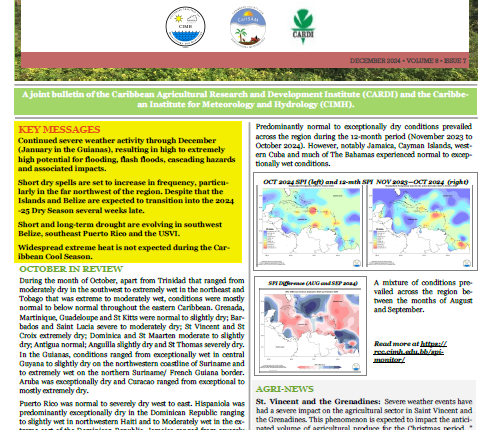The width and height of the screenshot is (491, 430).
Task: Click the SPI Difference map color legend bar
Action: point(319,367)
